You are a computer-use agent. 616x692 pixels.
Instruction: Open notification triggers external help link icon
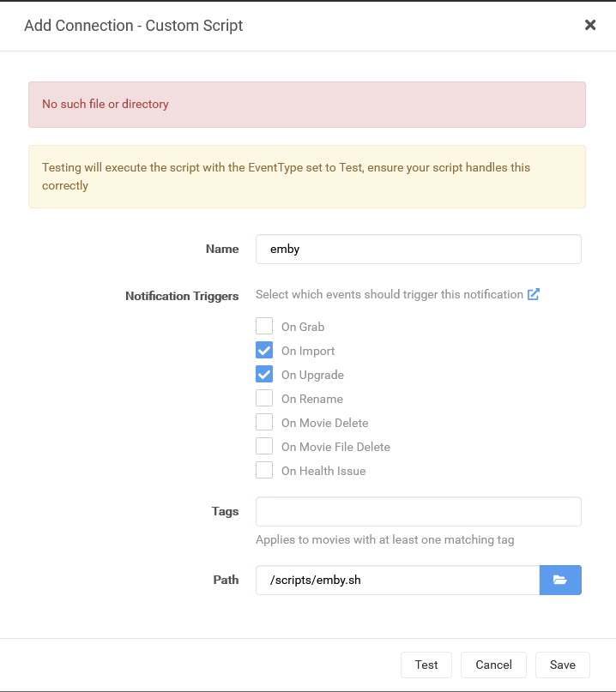point(534,294)
